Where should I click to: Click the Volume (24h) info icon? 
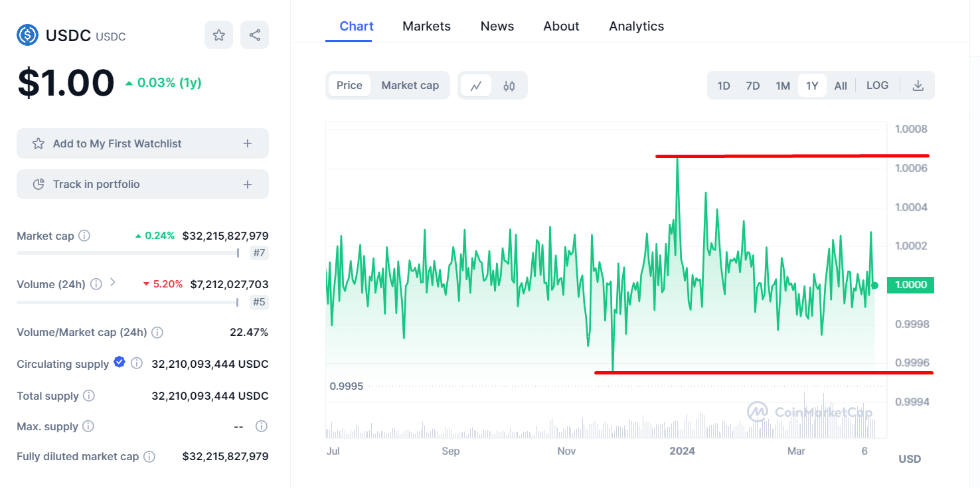tap(96, 284)
